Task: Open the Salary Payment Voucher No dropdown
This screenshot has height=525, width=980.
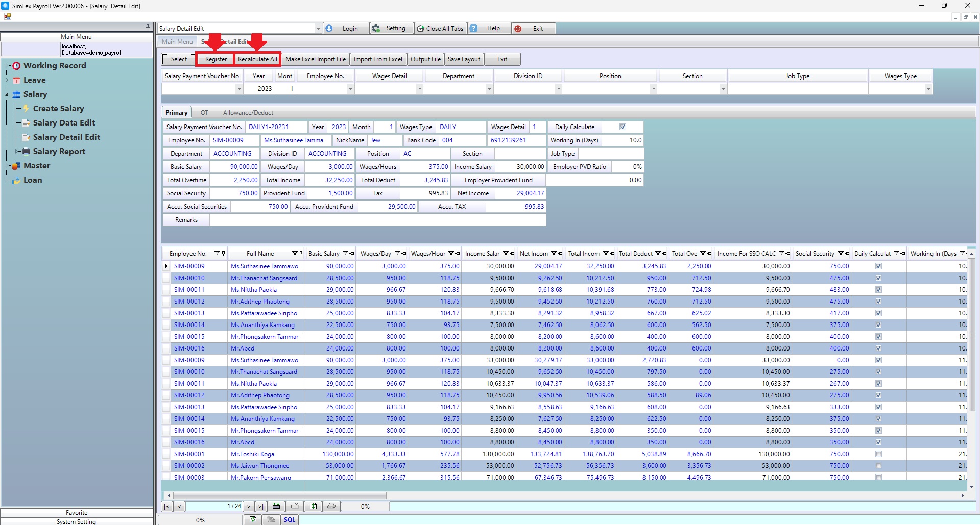Action: (238, 89)
